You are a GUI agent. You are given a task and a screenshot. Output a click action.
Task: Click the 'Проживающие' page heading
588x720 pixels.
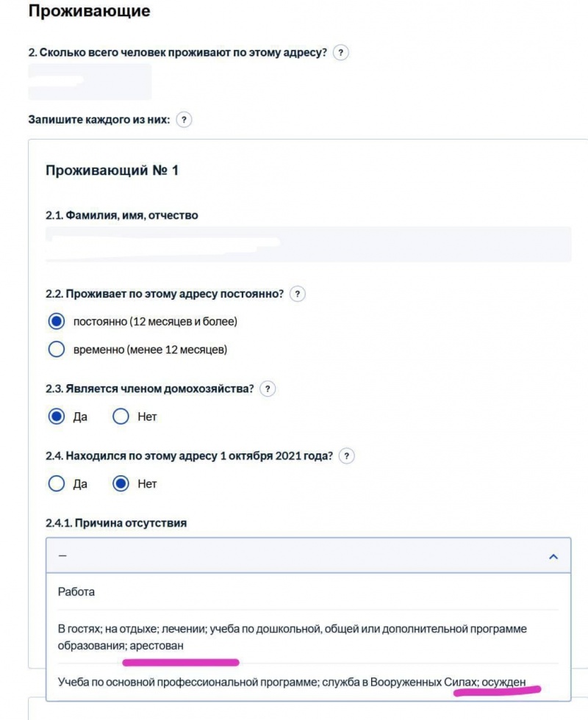pyautogui.click(x=89, y=10)
